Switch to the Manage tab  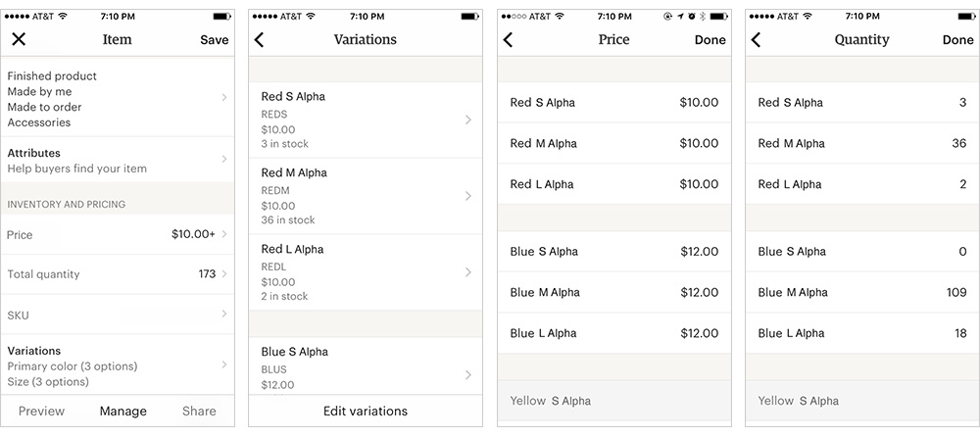pyautogui.click(x=123, y=412)
